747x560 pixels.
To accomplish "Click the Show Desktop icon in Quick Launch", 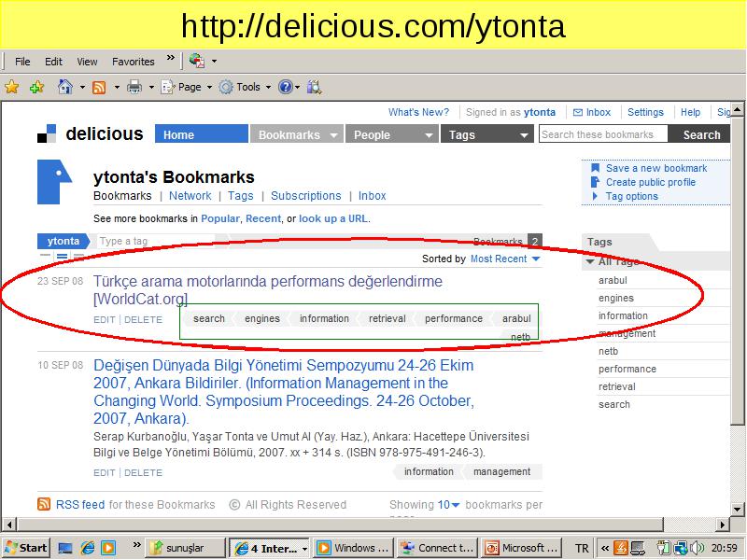I will click(x=65, y=548).
